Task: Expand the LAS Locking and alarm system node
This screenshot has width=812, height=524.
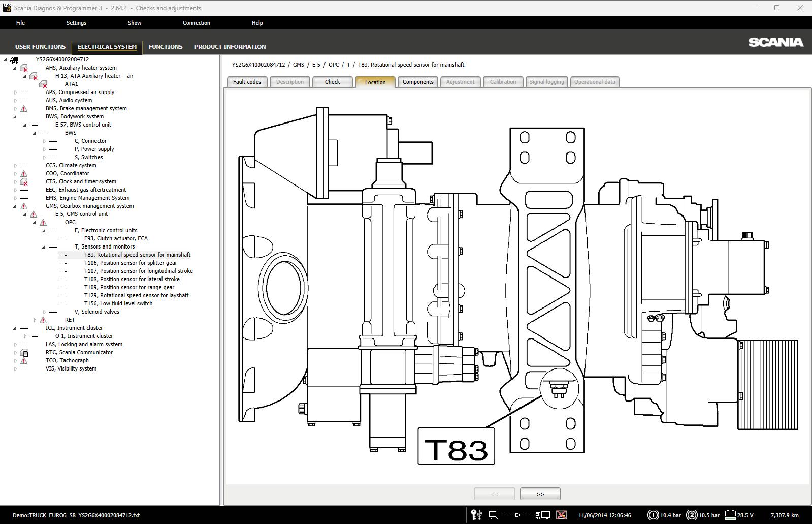Action: click(15, 345)
